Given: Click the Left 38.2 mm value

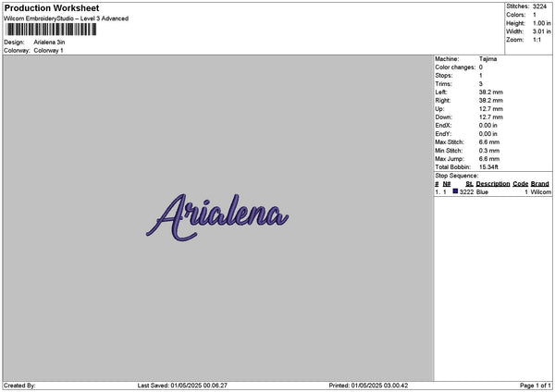Looking at the screenshot, I should (490, 92).
